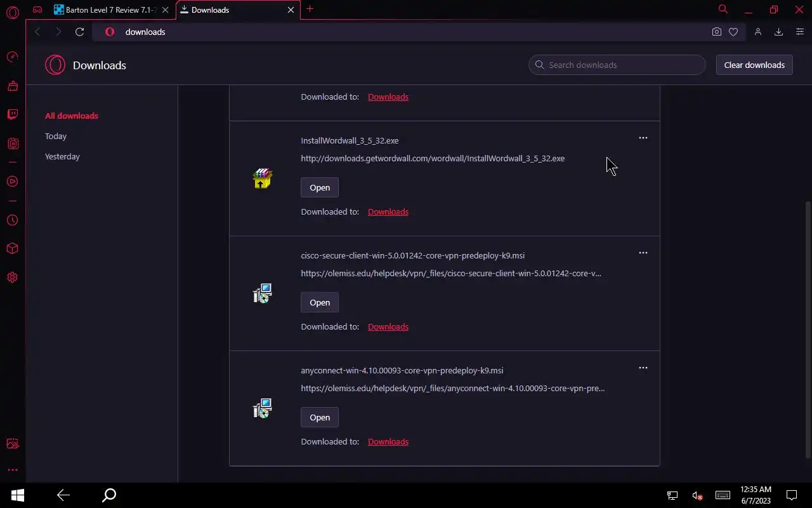The width and height of the screenshot is (812, 508).
Task: Open the CPU chip sidebar icon
Action: pos(12,144)
